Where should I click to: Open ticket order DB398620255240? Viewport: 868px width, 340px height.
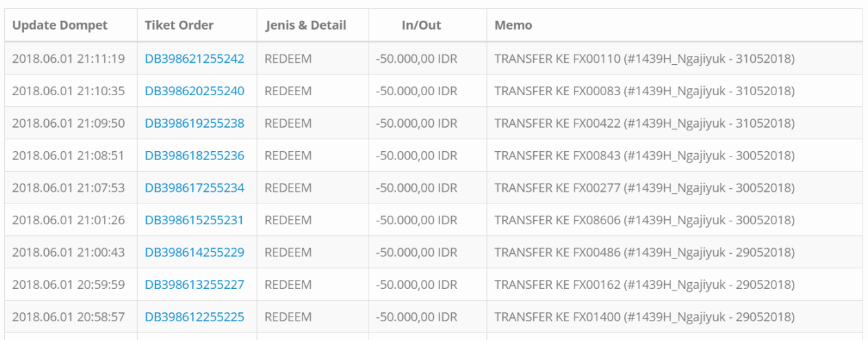[x=194, y=91]
